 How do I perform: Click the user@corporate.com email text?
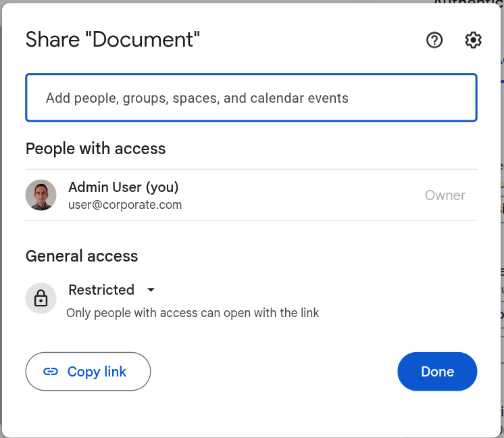coord(125,205)
